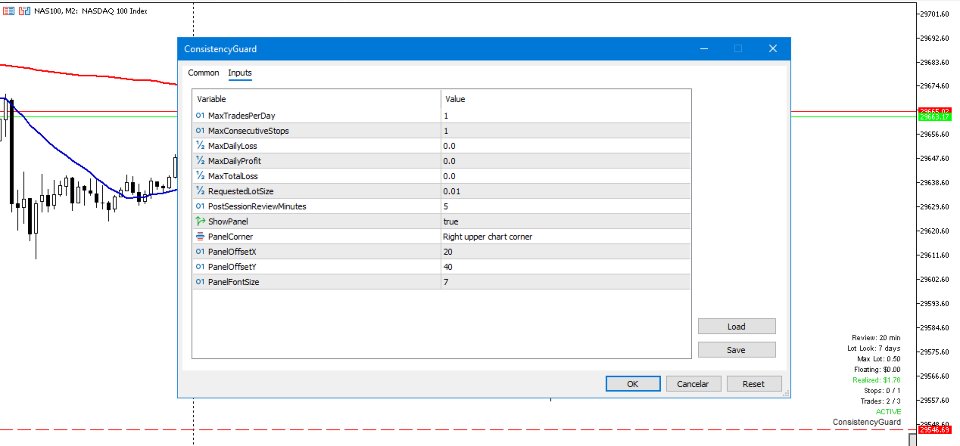Click the boolean icon beside ShowPanel
This screenshot has width=960, height=446.
pyautogui.click(x=200, y=221)
